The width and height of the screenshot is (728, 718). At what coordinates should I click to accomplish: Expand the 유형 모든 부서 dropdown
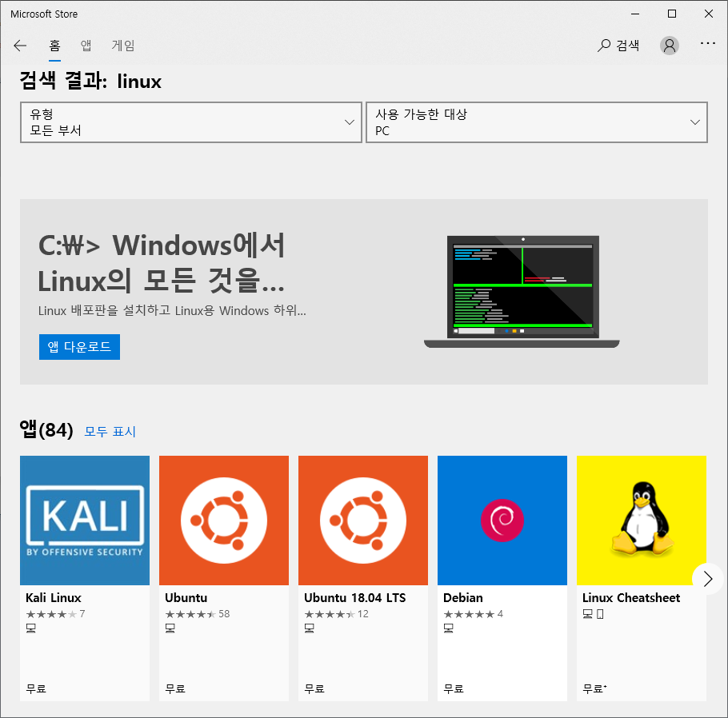point(191,122)
